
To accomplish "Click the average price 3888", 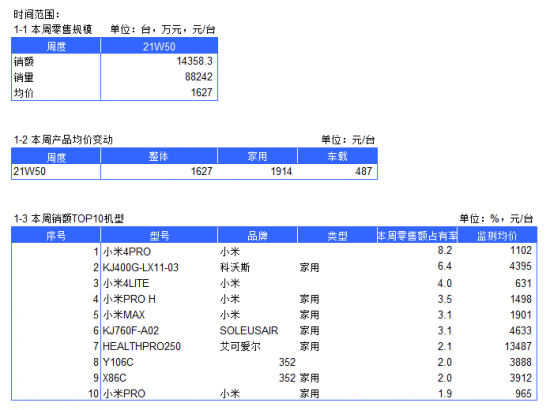I will pos(521,362).
